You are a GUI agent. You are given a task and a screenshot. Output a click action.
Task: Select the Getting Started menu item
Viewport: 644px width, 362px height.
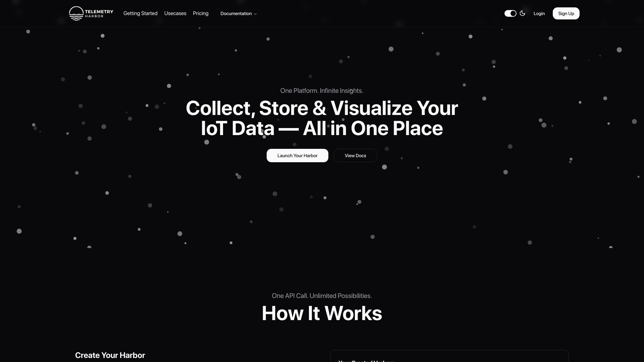click(x=140, y=13)
